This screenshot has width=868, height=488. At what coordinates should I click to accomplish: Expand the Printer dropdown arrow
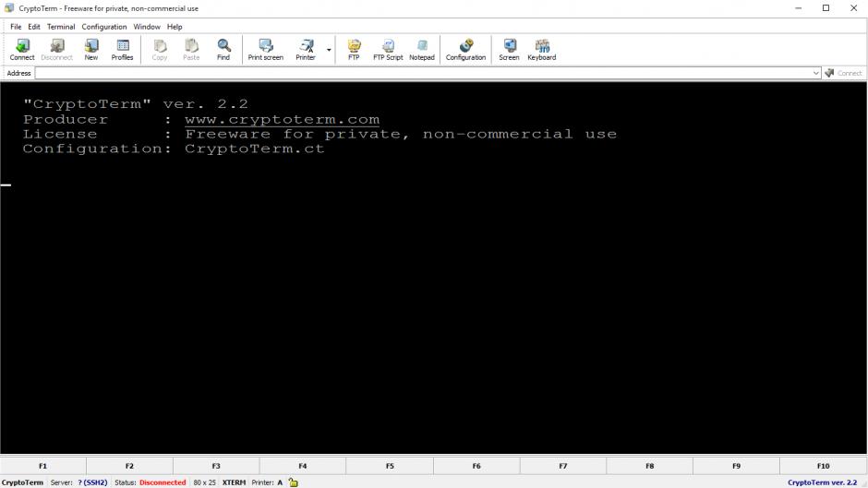pyautogui.click(x=330, y=50)
